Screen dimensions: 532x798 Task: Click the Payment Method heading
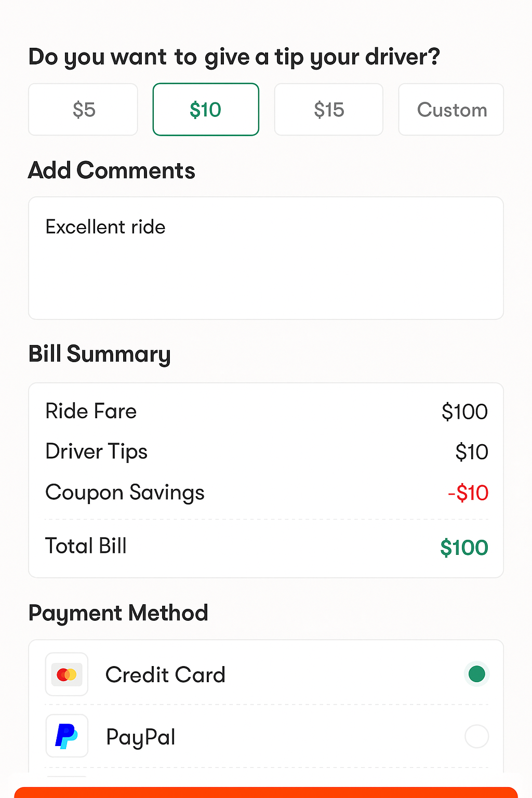(x=118, y=613)
